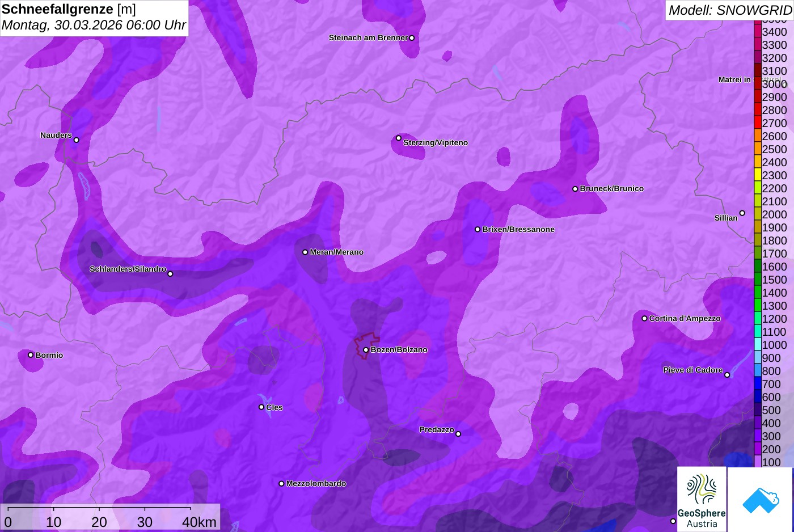
Task: Click the Sillian marker dot
Action: click(x=742, y=213)
